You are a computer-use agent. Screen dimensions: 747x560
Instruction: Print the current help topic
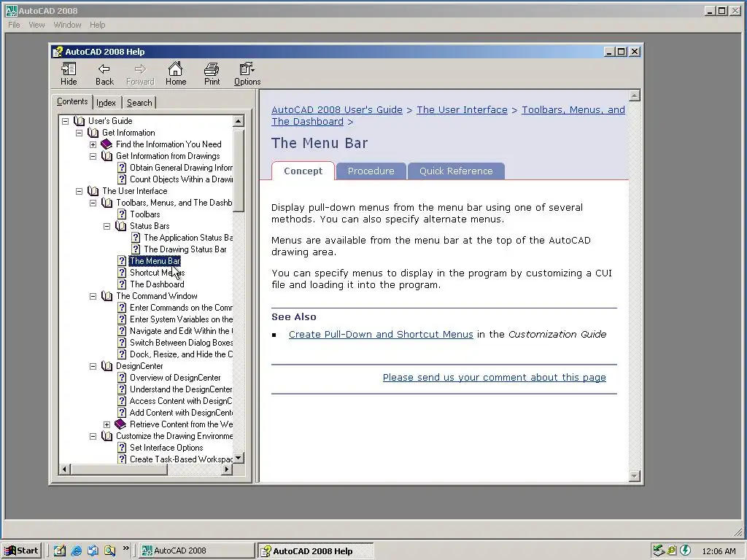tap(212, 69)
